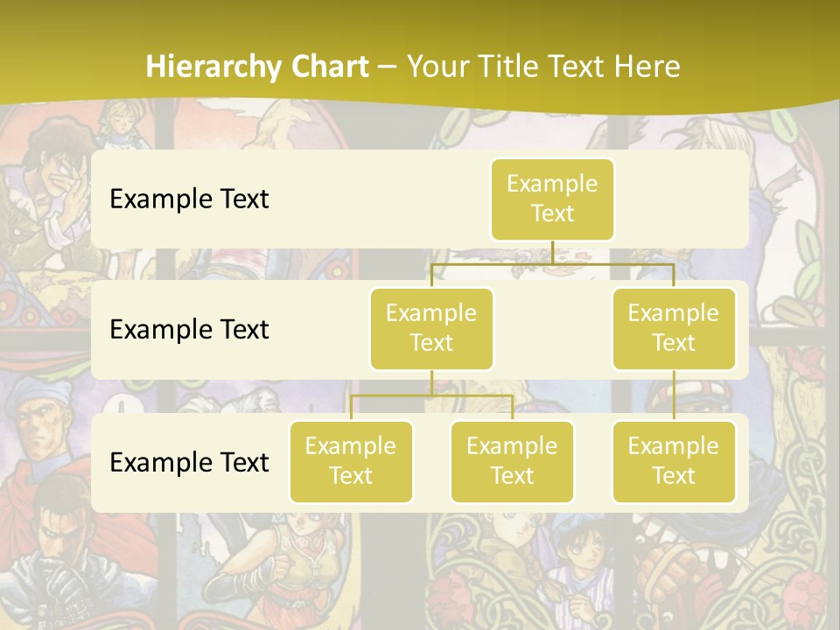Select the bottom-right third-level node
The width and height of the screenshot is (840, 630).
(x=674, y=461)
